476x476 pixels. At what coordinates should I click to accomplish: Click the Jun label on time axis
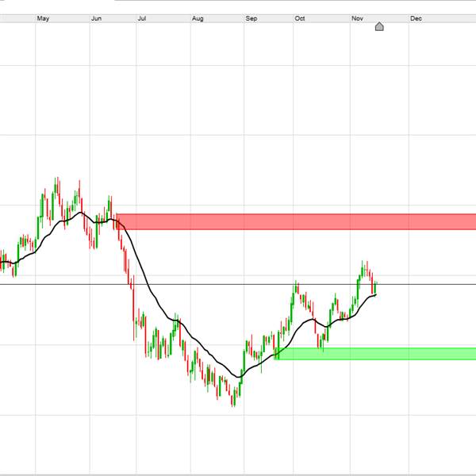coord(96,18)
